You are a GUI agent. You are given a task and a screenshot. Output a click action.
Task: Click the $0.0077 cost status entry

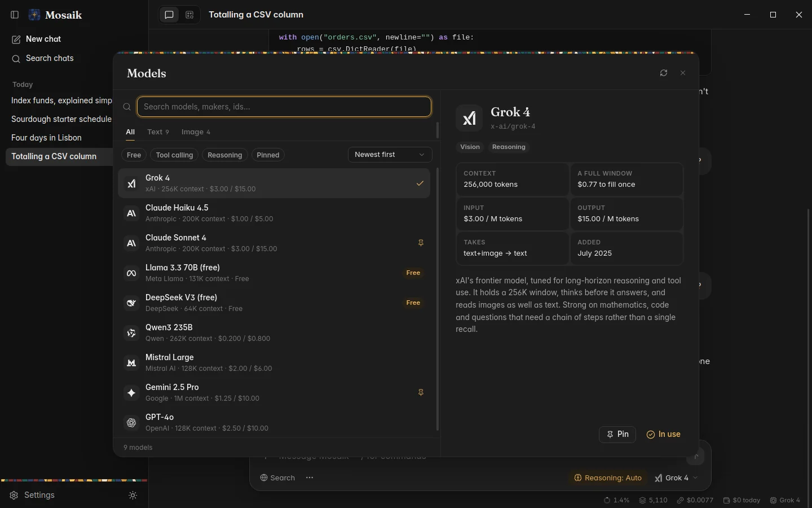pos(695,500)
